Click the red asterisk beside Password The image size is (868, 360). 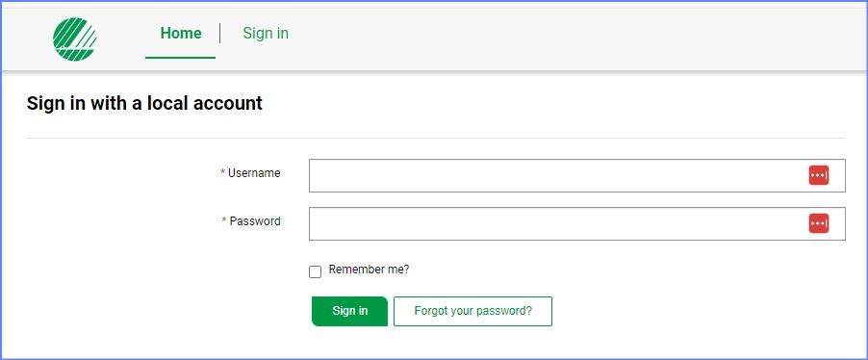click(x=224, y=221)
